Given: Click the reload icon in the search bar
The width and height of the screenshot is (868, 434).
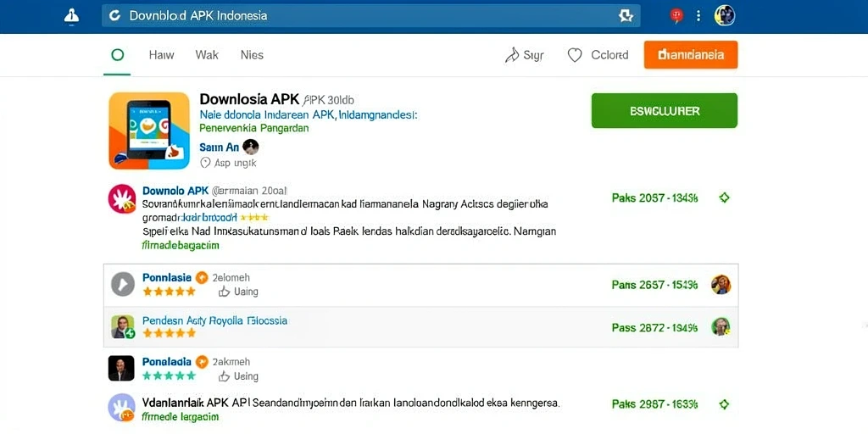Looking at the screenshot, I should [x=114, y=15].
